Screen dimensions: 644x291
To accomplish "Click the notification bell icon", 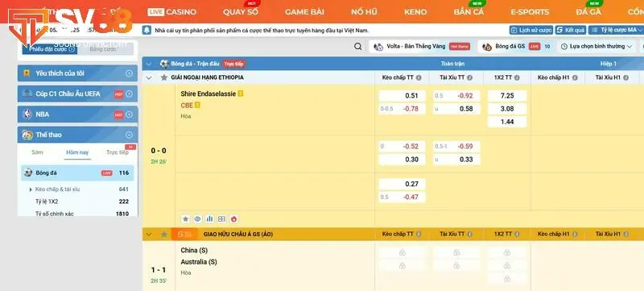I will (147, 30).
